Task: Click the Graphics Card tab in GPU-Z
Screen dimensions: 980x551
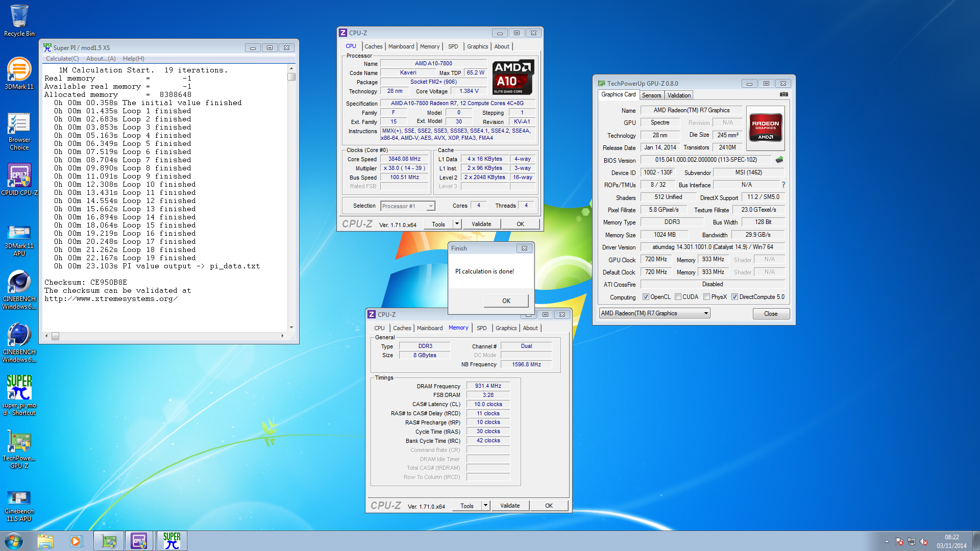Action: pyautogui.click(x=618, y=94)
